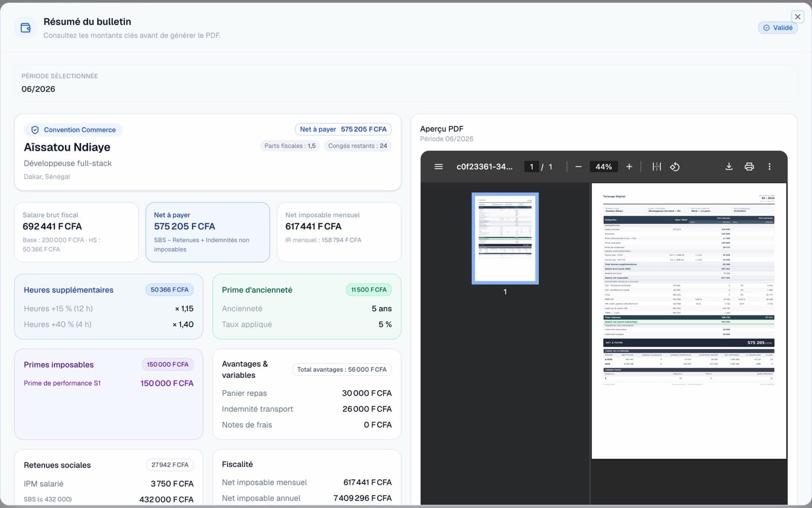Click the Heures +40 % (4 h) row
This screenshot has height=508, width=812.
(109, 325)
